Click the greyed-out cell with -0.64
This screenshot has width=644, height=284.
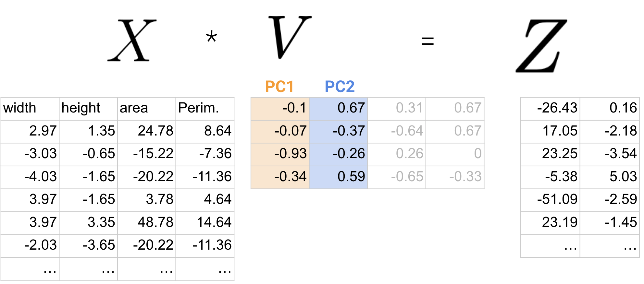coord(397,132)
